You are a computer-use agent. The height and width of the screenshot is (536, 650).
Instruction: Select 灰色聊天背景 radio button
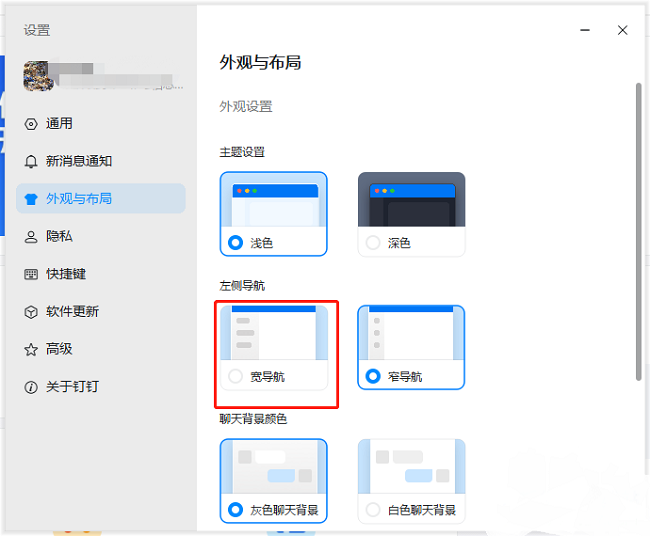tap(235, 509)
